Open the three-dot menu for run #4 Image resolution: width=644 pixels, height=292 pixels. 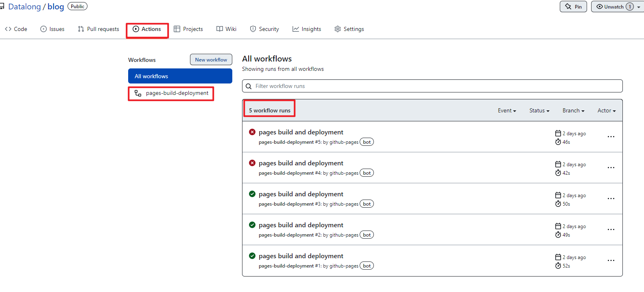click(611, 168)
